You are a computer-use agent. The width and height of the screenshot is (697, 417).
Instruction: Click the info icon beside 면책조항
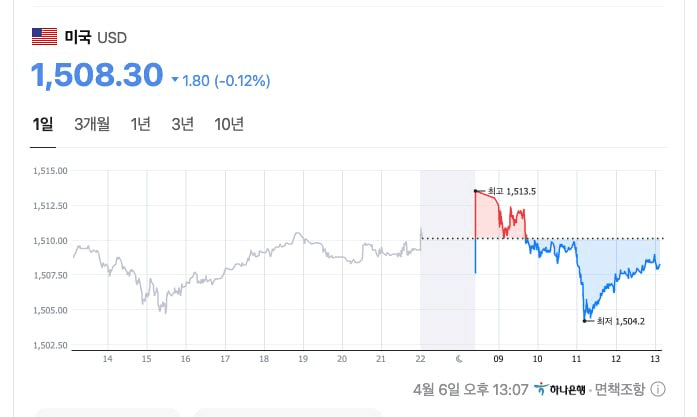(659, 389)
